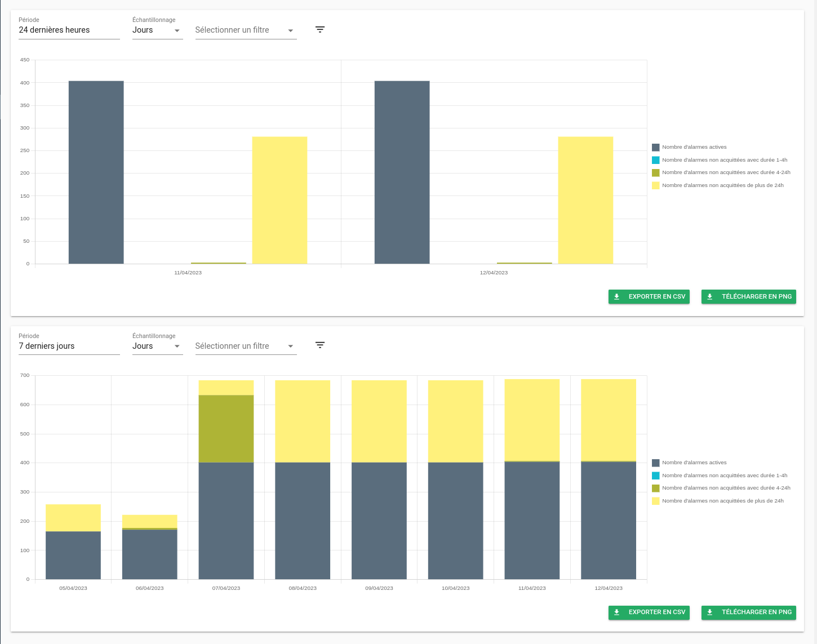Click download icon on bottom Exporter en CSV
Image resolution: width=817 pixels, height=644 pixels.
[617, 612]
